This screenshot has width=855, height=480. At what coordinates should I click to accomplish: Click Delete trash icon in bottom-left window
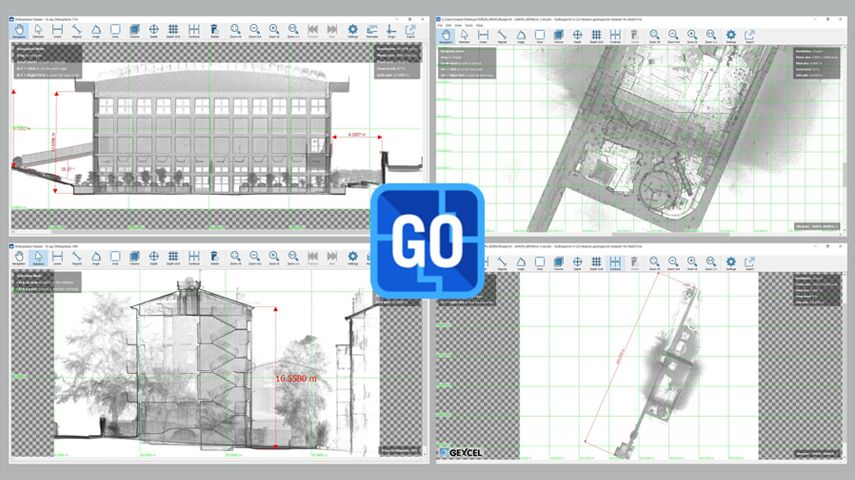point(214,258)
